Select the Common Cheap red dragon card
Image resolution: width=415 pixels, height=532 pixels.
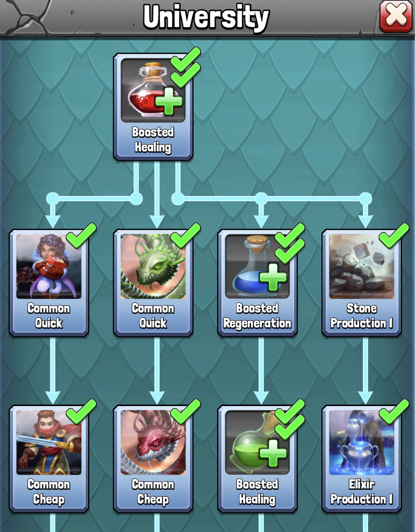(153, 459)
